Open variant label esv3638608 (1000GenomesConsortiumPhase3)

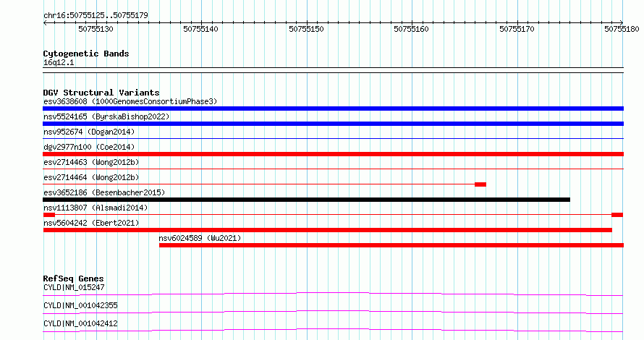[130, 101]
